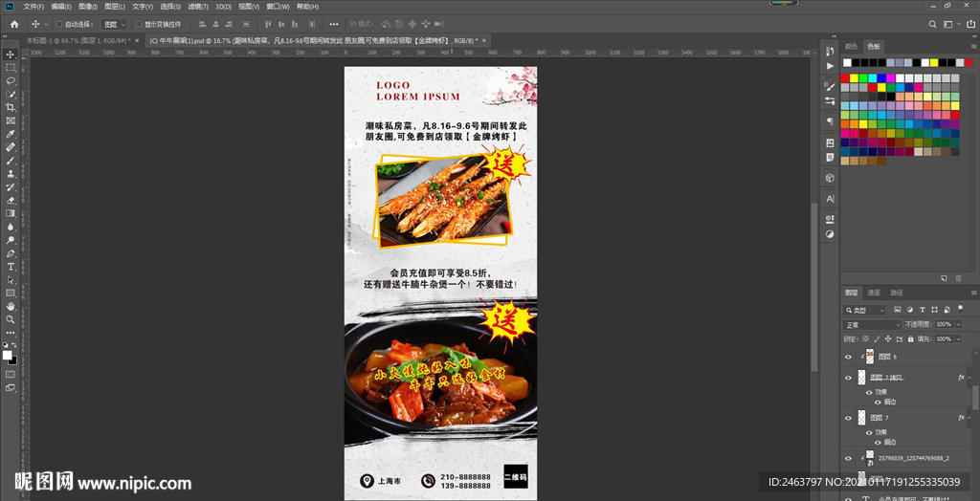The height and width of the screenshot is (501, 980).
Task: Select the Crop tool
Action: (x=11, y=107)
